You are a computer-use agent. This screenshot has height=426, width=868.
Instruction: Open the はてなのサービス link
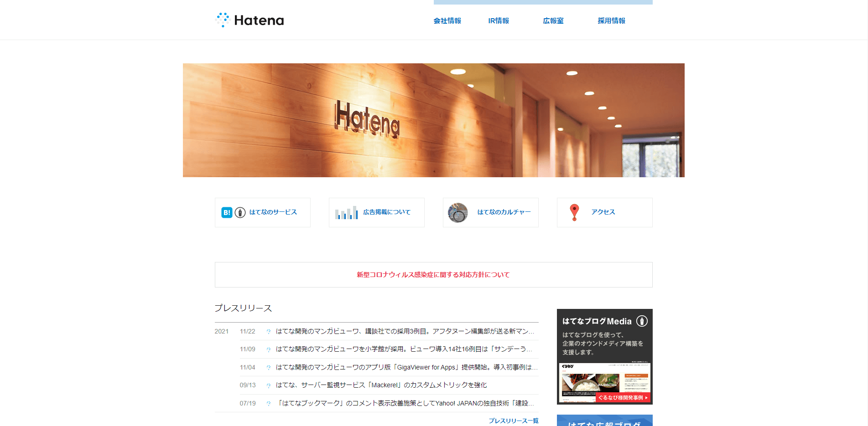[x=273, y=212]
